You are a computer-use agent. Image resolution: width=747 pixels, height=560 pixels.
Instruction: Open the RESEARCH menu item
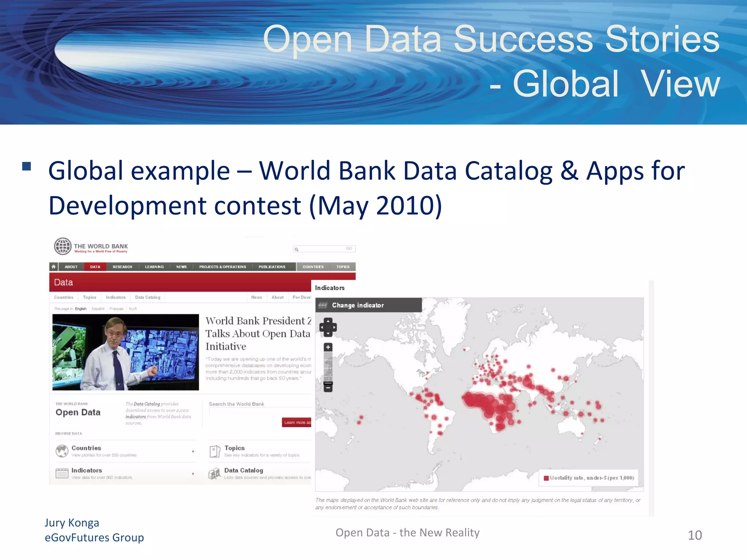tap(123, 267)
